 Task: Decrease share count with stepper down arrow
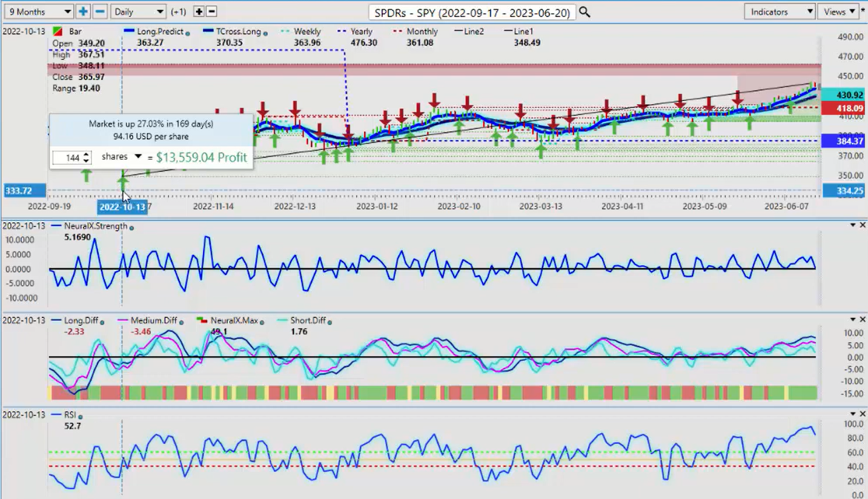pyautogui.click(x=87, y=160)
